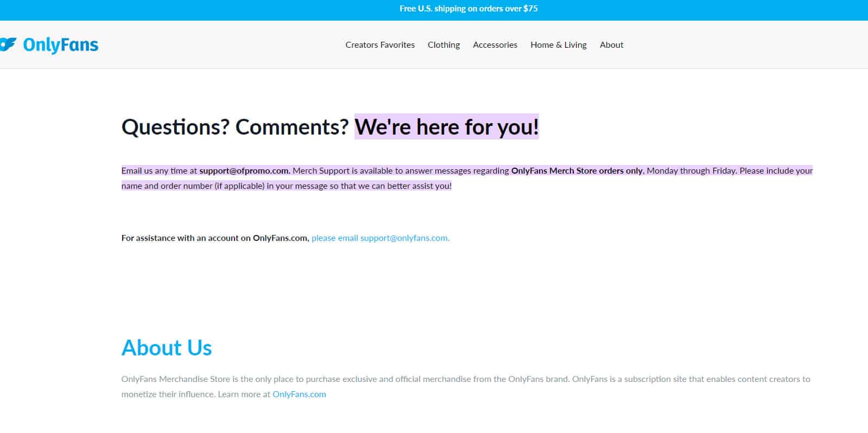Click the support@onlyfans.com email link
The image size is (868, 433).
[x=381, y=238]
